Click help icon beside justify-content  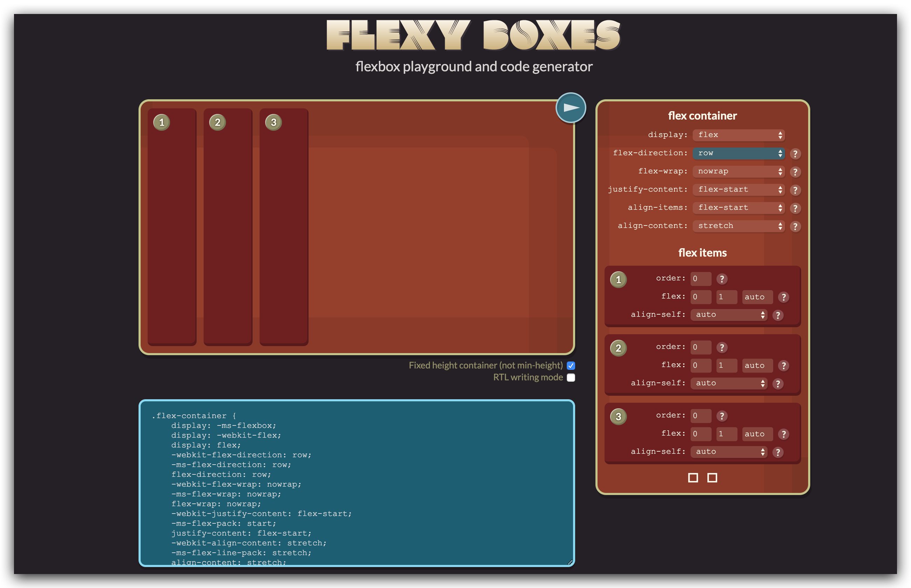795,190
